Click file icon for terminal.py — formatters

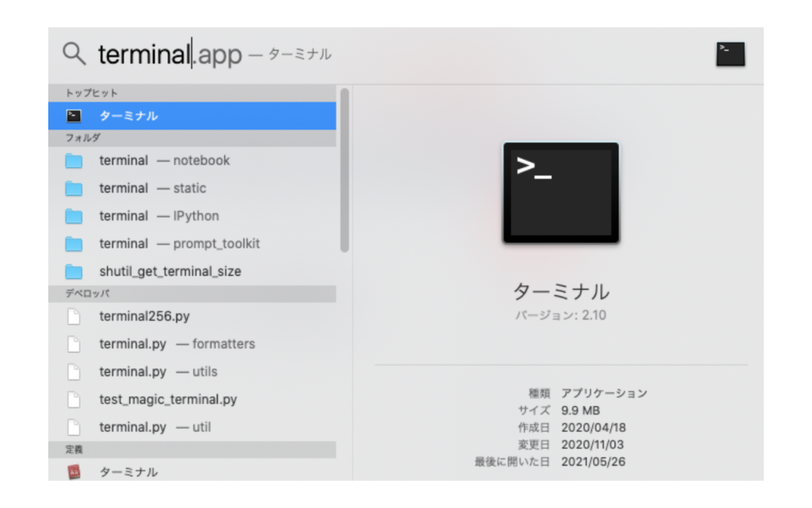(x=74, y=344)
